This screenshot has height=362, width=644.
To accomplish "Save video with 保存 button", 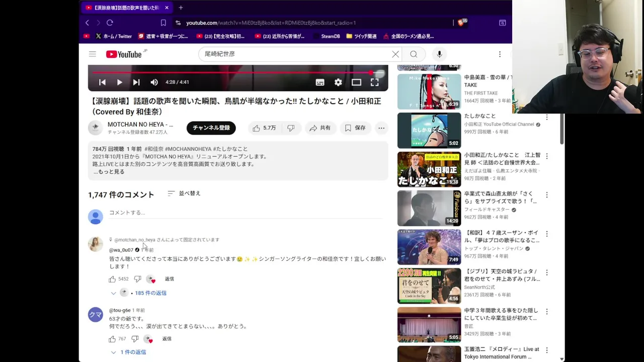I will 355,128.
